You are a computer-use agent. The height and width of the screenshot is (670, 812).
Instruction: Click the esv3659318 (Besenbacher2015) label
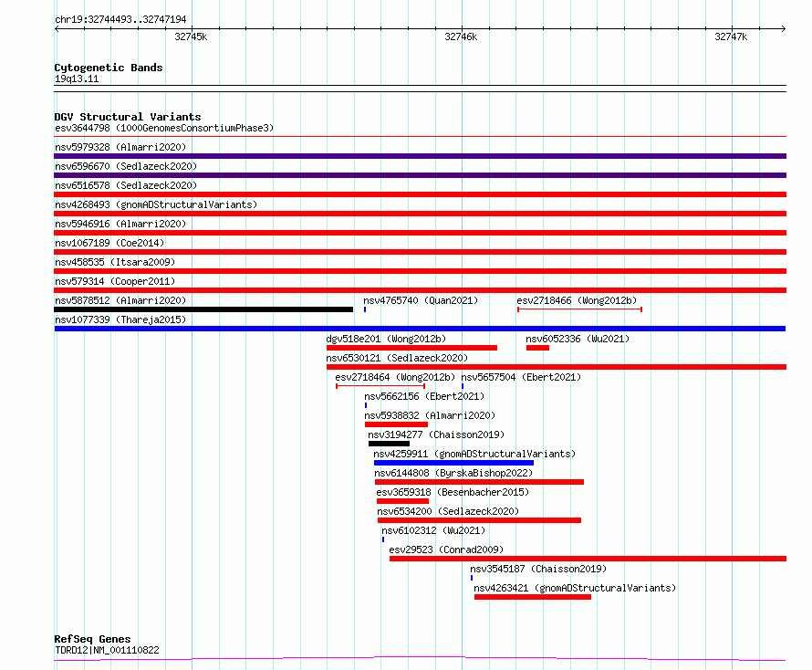click(x=453, y=492)
